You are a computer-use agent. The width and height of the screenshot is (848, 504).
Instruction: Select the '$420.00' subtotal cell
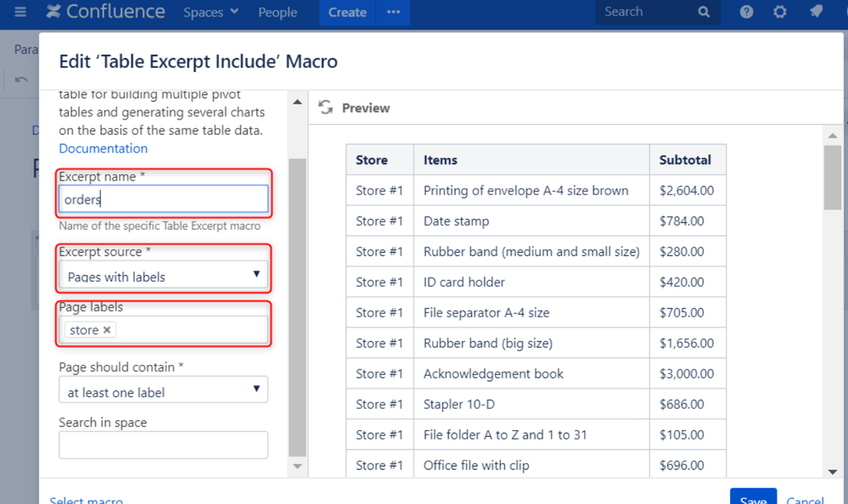coord(688,282)
